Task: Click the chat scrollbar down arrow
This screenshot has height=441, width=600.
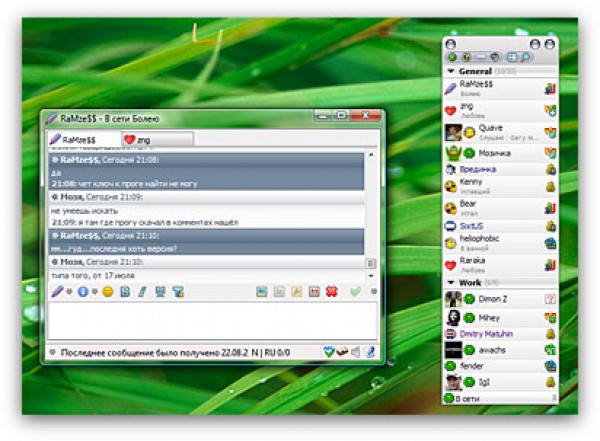Action: point(370,276)
